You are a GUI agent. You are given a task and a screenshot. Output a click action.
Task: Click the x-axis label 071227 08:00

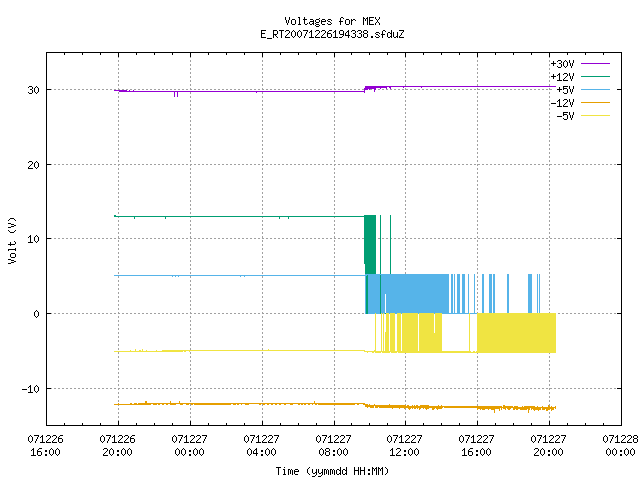[333, 446]
